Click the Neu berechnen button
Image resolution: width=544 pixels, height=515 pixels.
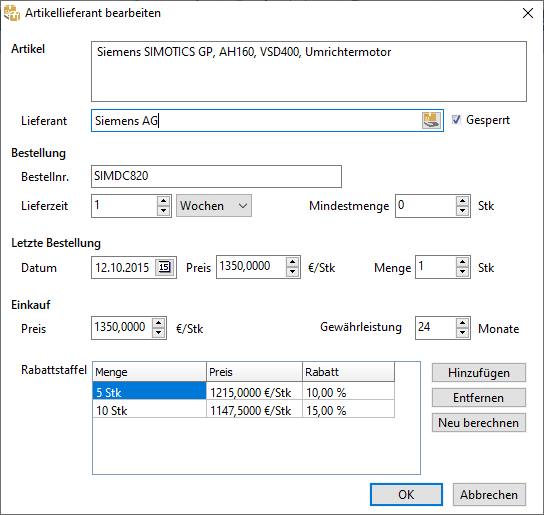point(479,423)
